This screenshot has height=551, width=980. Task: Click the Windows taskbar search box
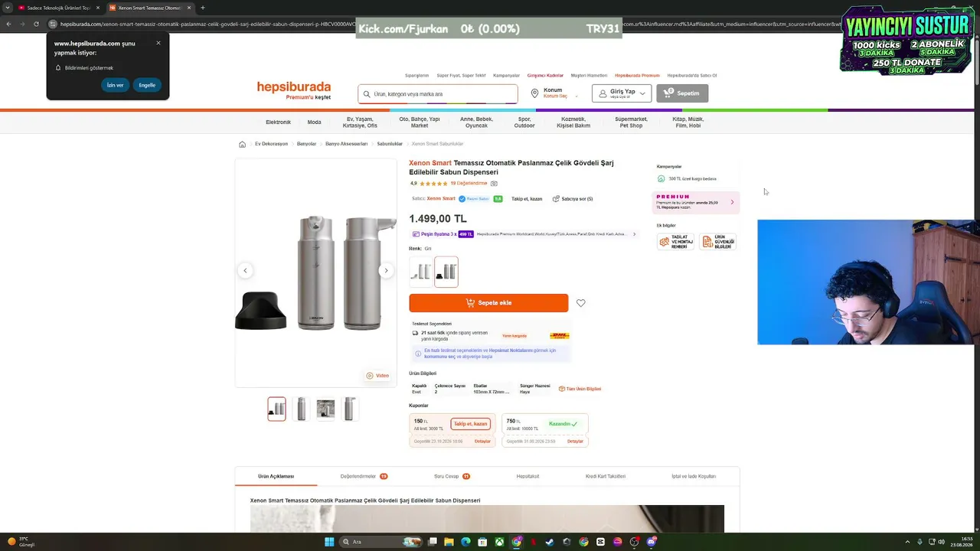click(x=382, y=542)
